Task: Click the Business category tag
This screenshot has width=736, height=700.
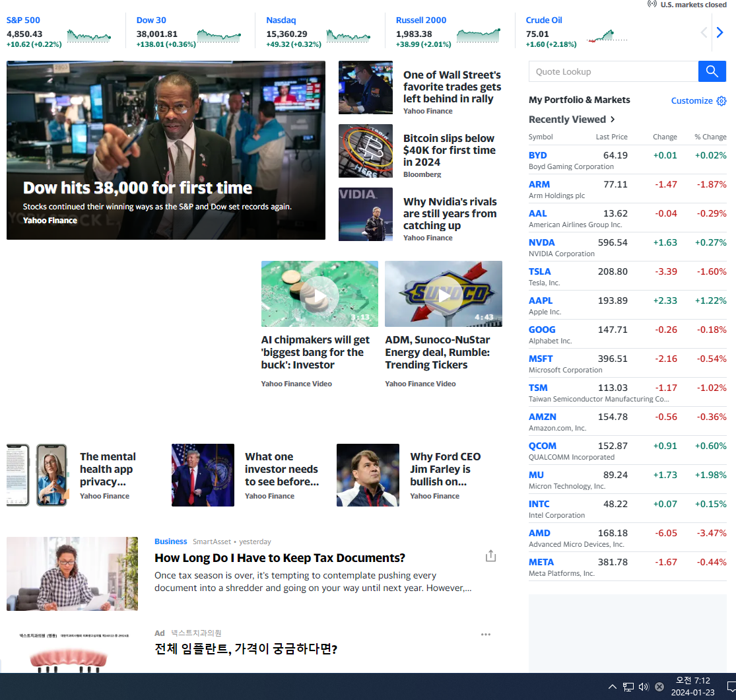Action: (x=171, y=542)
